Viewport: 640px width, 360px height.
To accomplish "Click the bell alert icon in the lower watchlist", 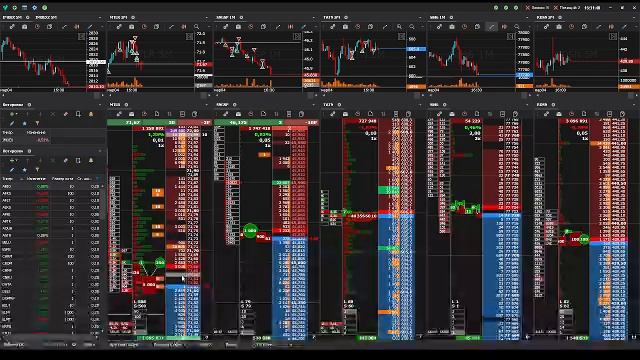I will (x=91, y=160).
